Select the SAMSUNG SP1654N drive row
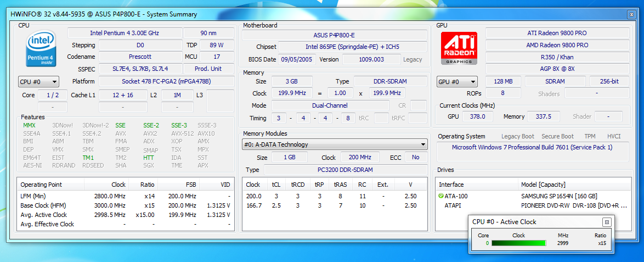644x262 pixels. pos(533,196)
